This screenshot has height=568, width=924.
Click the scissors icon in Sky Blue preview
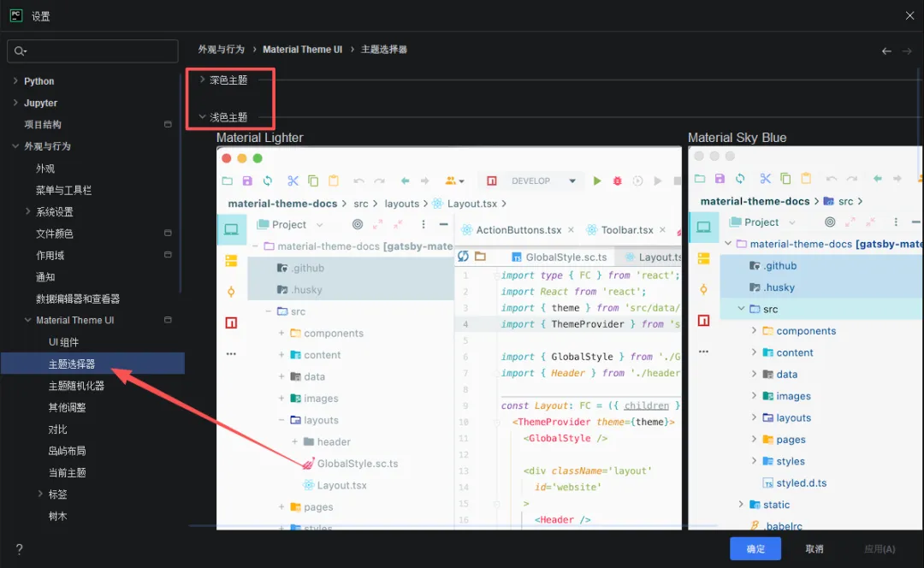(765, 179)
